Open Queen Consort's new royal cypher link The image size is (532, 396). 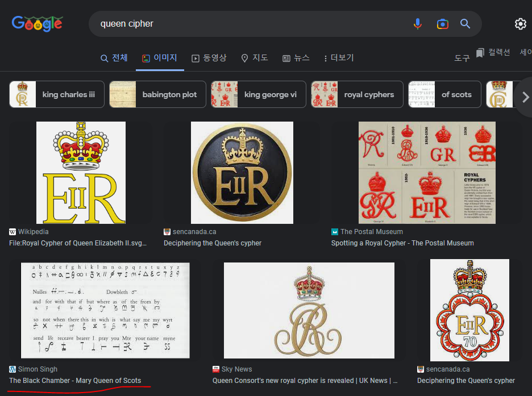pyautogui.click(x=305, y=381)
